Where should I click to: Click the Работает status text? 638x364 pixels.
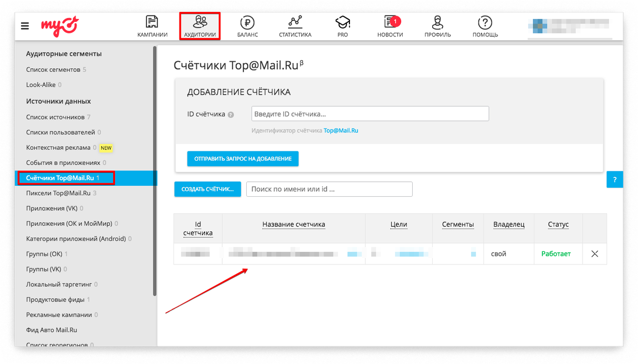[556, 254]
